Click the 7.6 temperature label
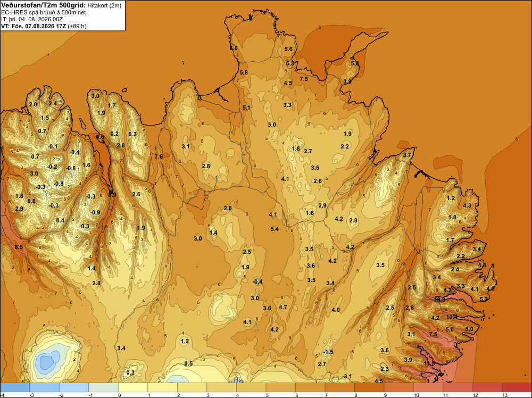532x398 pixels. click(x=159, y=156)
